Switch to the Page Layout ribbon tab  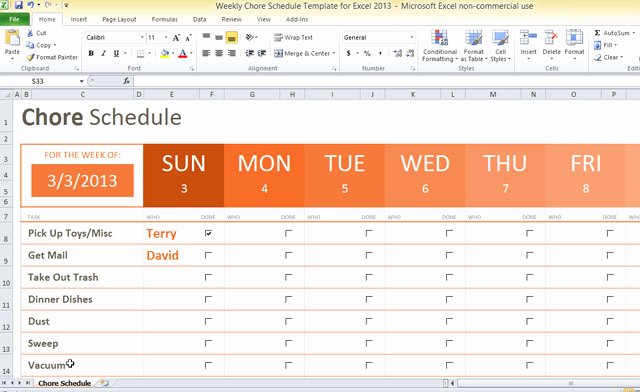pos(119,19)
